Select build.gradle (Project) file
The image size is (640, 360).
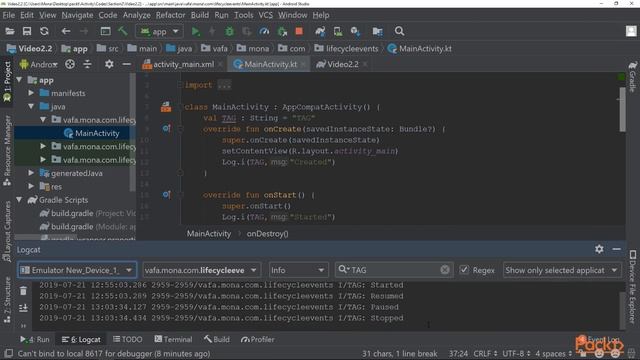click(87, 213)
